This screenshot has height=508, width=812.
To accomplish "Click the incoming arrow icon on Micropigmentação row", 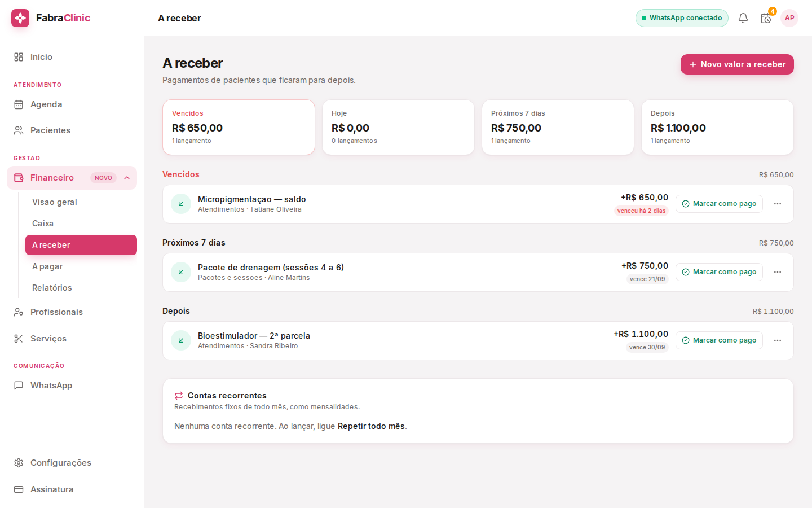I will point(181,204).
